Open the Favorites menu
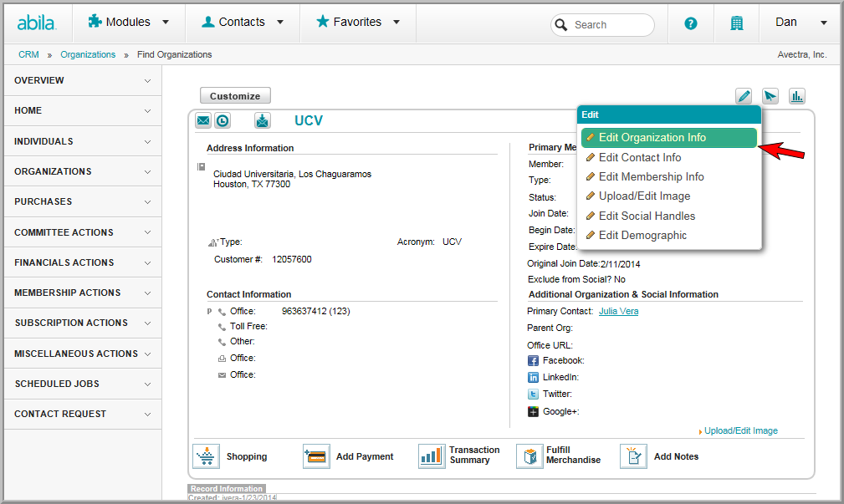 tap(358, 22)
